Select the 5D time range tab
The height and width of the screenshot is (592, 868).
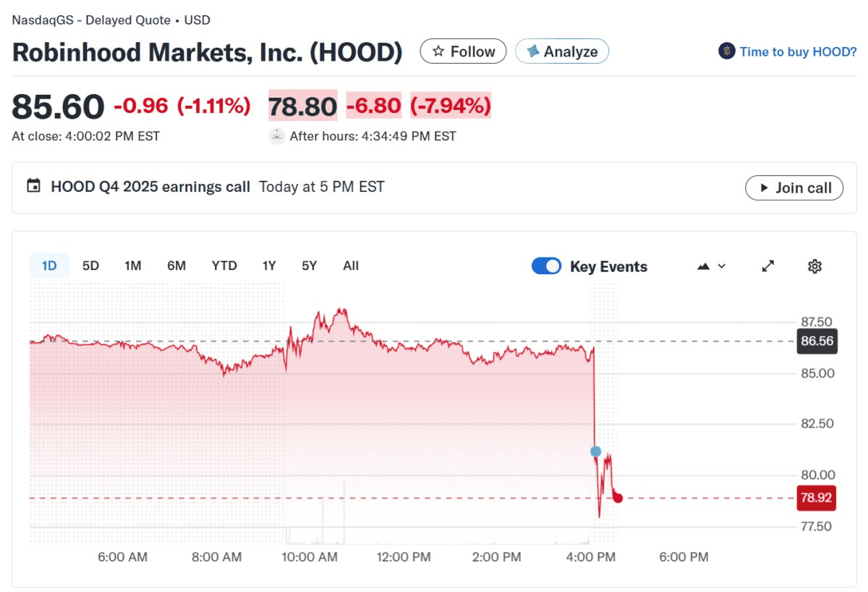pyautogui.click(x=90, y=266)
